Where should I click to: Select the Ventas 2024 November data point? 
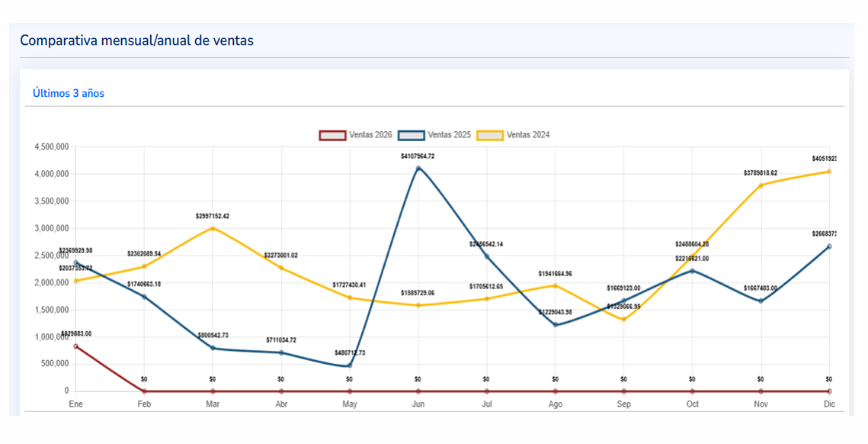click(x=761, y=185)
